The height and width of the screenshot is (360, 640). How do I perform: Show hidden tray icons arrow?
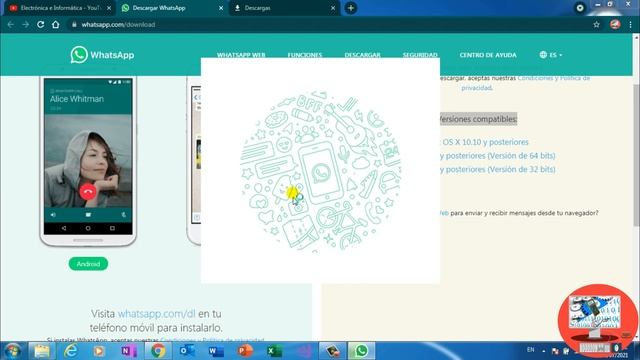coord(544,351)
